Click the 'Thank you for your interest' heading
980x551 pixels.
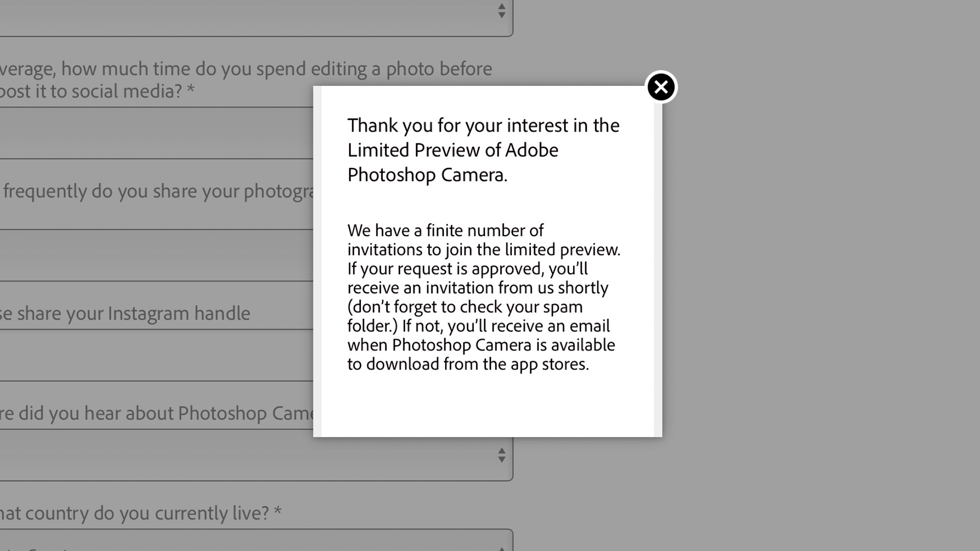tap(483, 150)
